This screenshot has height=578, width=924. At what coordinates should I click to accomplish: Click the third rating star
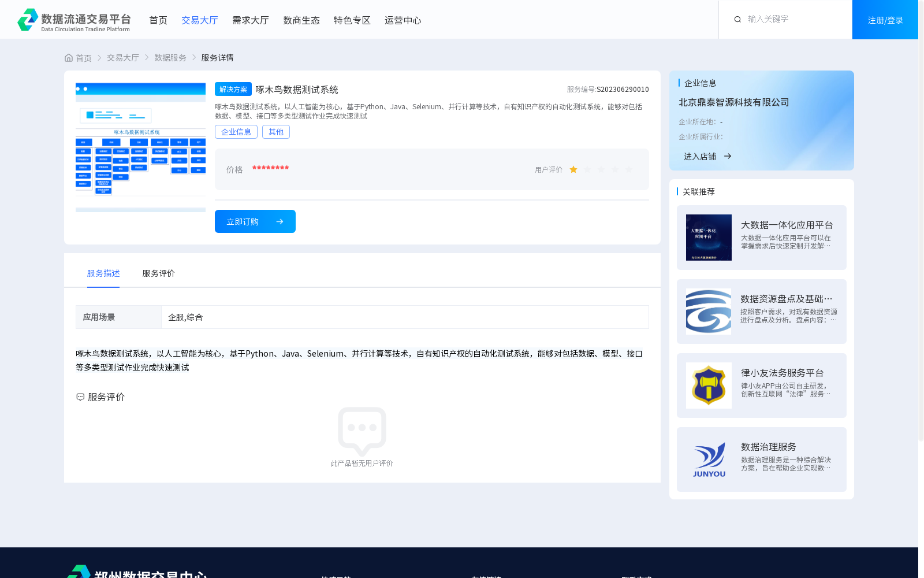point(601,169)
